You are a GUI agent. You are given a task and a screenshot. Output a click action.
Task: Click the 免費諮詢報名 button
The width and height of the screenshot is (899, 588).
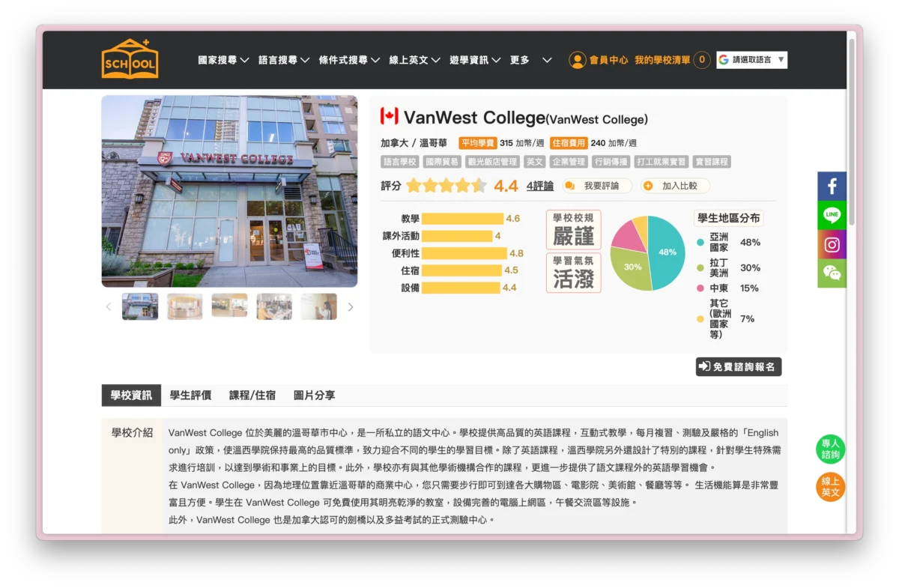pos(738,366)
